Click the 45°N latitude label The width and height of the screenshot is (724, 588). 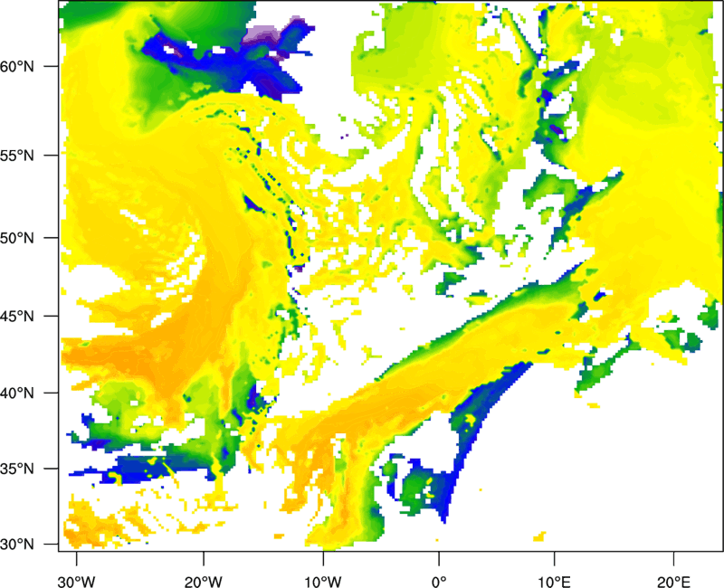(17, 316)
